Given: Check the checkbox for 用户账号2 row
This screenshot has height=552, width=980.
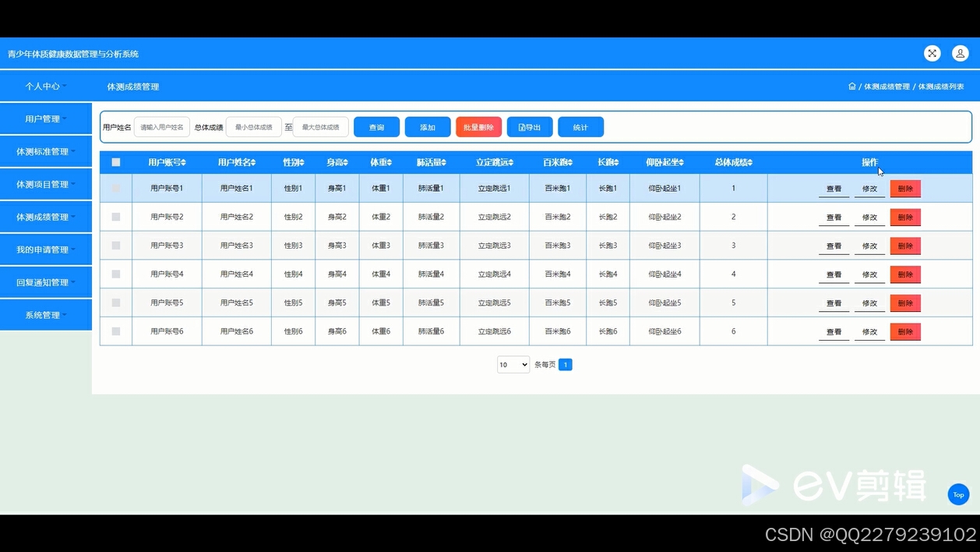Looking at the screenshot, I should tap(116, 217).
